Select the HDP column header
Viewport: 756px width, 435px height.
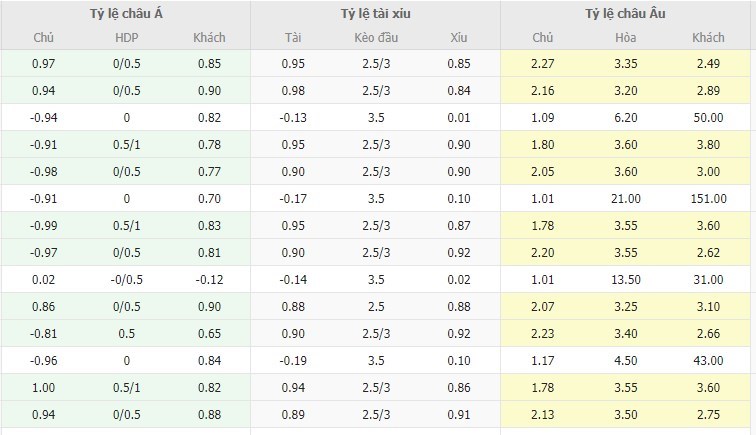127,38
